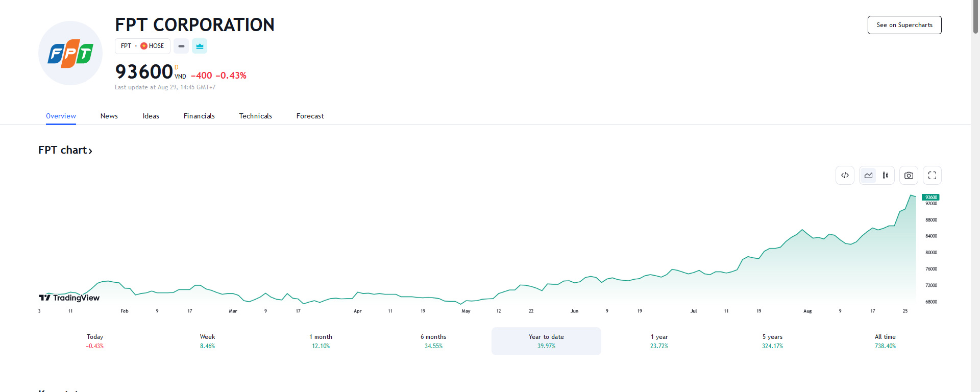Click the TradingView logo on the chart

[x=69, y=298]
